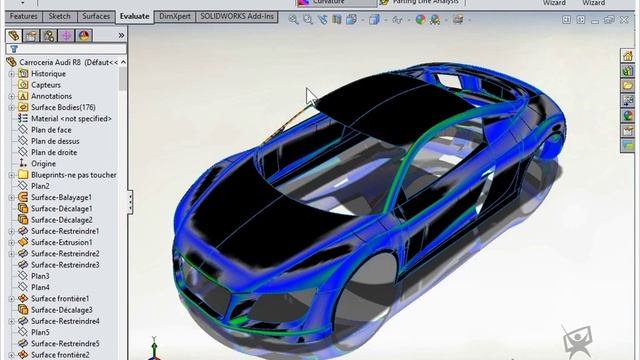Expand the Surface-Restreindre1 feature
Image resolution: width=640 pixels, height=360 pixels.
pyautogui.click(x=11, y=231)
